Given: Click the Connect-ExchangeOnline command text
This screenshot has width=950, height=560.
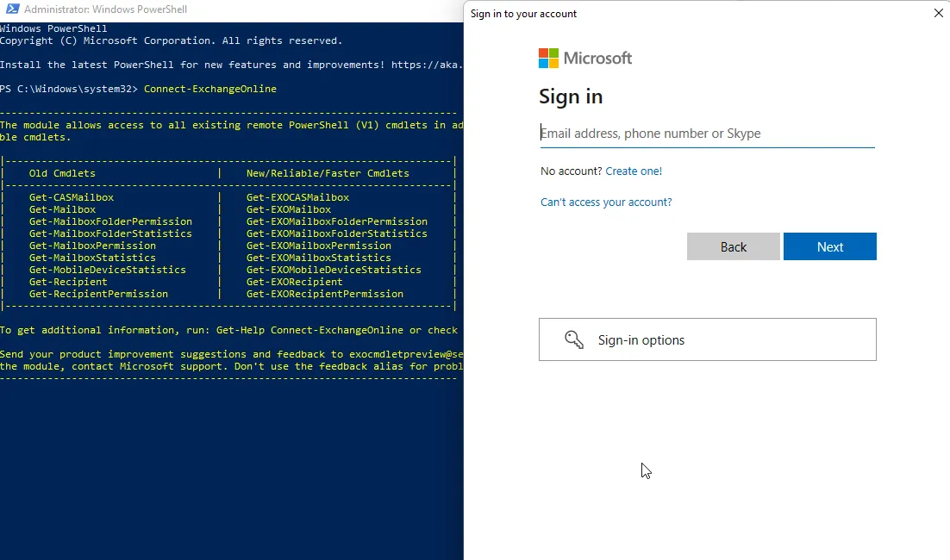Looking at the screenshot, I should (210, 89).
